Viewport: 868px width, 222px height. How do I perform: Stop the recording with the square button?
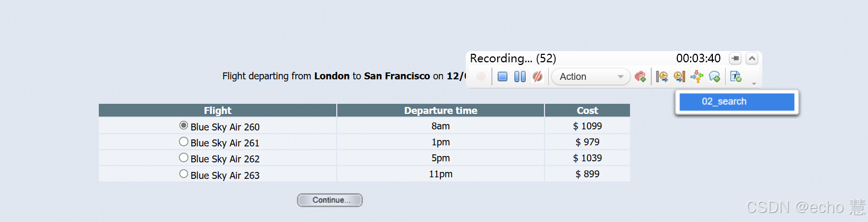click(x=503, y=77)
